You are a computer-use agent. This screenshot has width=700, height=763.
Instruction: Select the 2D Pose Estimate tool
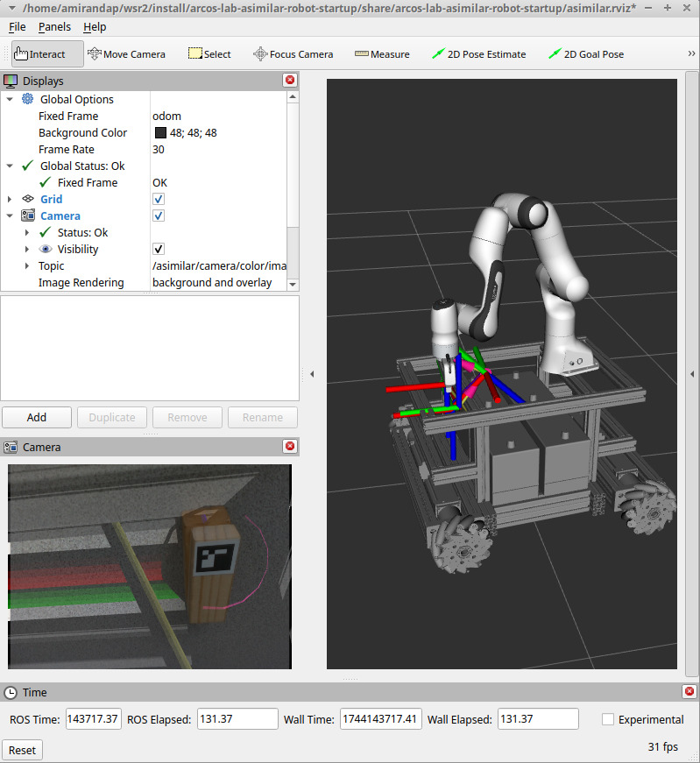[478, 54]
